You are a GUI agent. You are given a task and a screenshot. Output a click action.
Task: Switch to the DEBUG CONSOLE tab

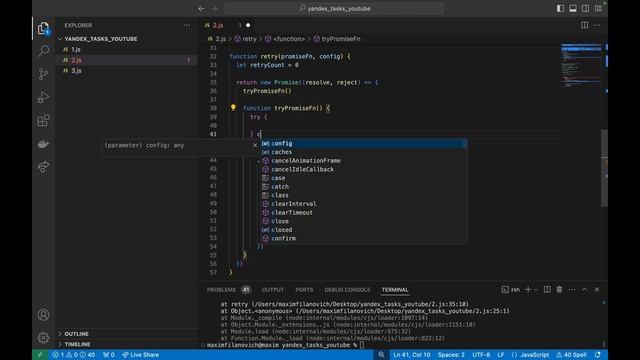coord(347,290)
